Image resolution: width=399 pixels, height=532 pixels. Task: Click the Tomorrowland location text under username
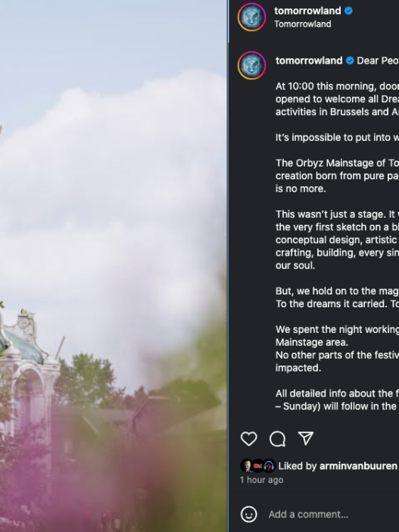(x=303, y=24)
